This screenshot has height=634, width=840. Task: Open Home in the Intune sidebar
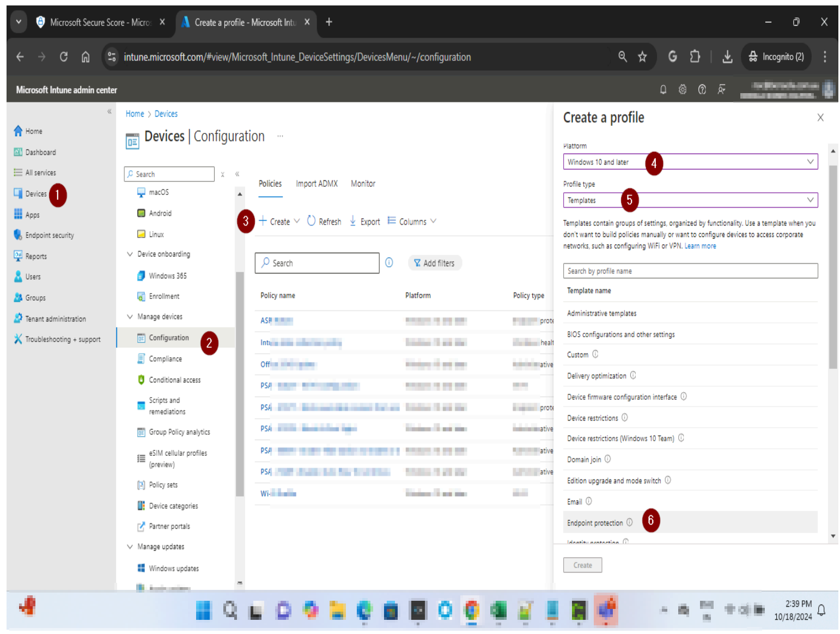click(x=28, y=131)
